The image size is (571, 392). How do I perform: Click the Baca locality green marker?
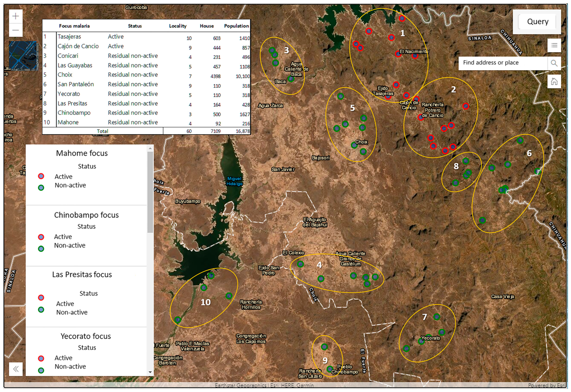(x=291, y=79)
